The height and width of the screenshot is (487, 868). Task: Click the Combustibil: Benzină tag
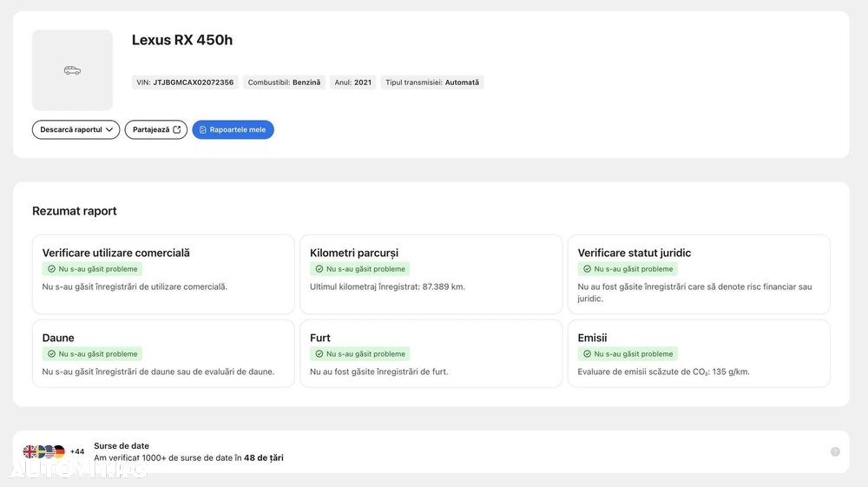[284, 82]
